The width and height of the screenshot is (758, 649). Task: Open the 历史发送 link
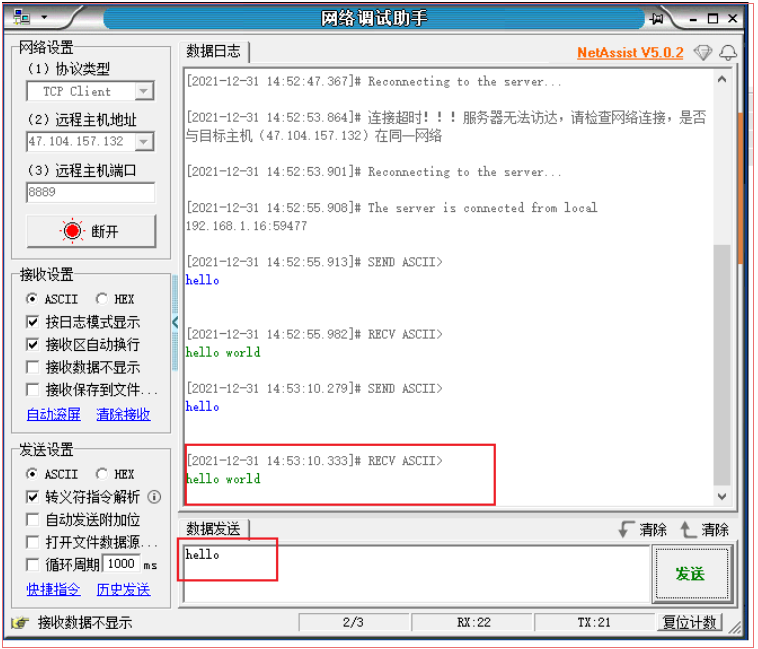[x=123, y=590]
